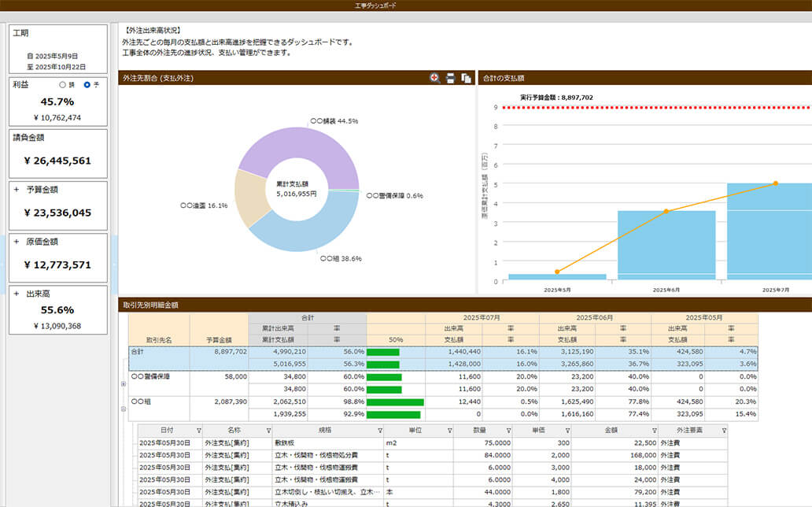Image resolution: width=812 pixels, height=507 pixels.
Task: Open the 単位 column filter dropdown
Action: pyautogui.click(x=449, y=431)
